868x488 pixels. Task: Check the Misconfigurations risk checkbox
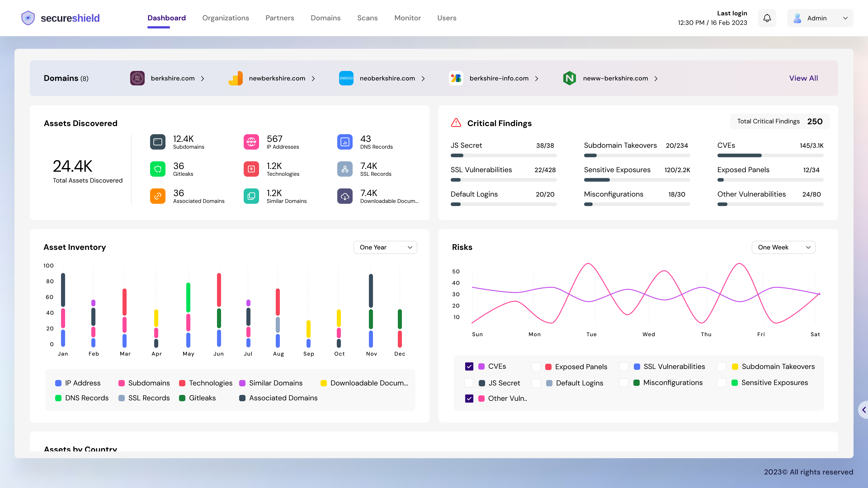pyautogui.click(x=624, y=383)
